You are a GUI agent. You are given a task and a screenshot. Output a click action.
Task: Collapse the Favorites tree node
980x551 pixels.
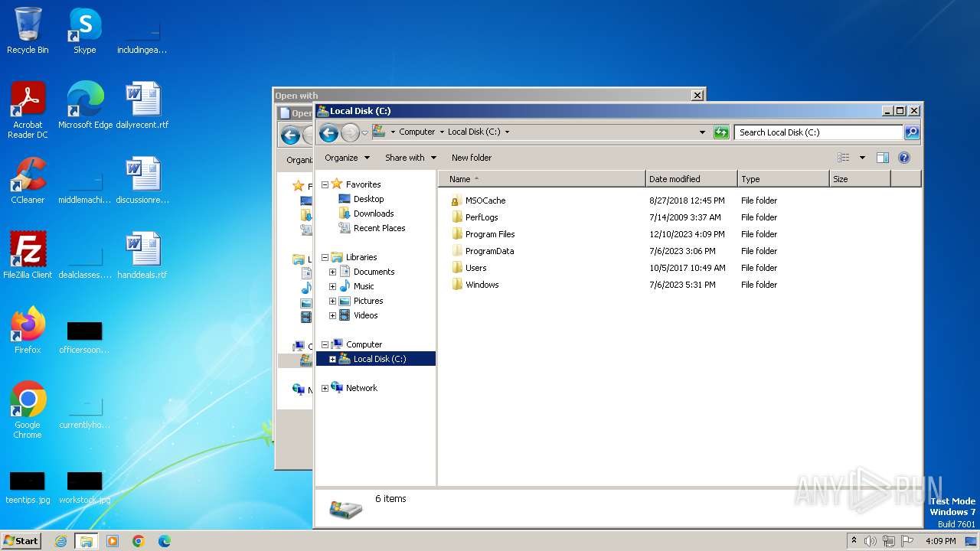pyautogui.click(x=325, y=184)
